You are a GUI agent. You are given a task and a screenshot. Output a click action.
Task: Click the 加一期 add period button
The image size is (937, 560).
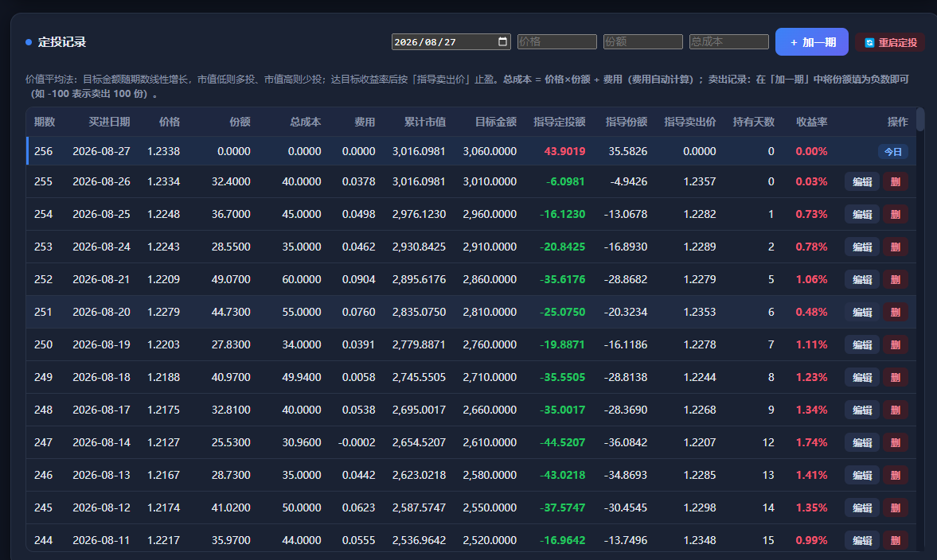point(811,42)
